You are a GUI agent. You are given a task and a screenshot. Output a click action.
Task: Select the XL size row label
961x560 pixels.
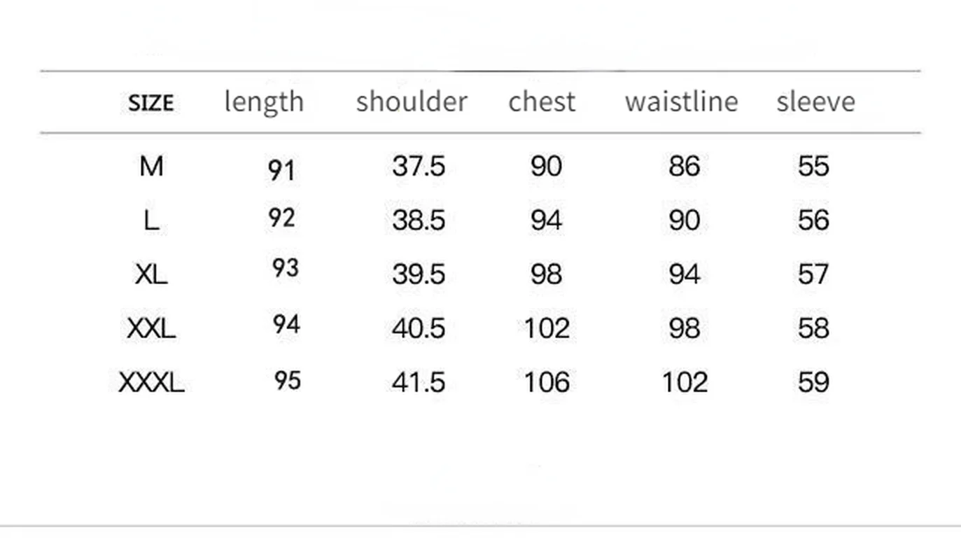pyautogui.click(x=151, y=274)
